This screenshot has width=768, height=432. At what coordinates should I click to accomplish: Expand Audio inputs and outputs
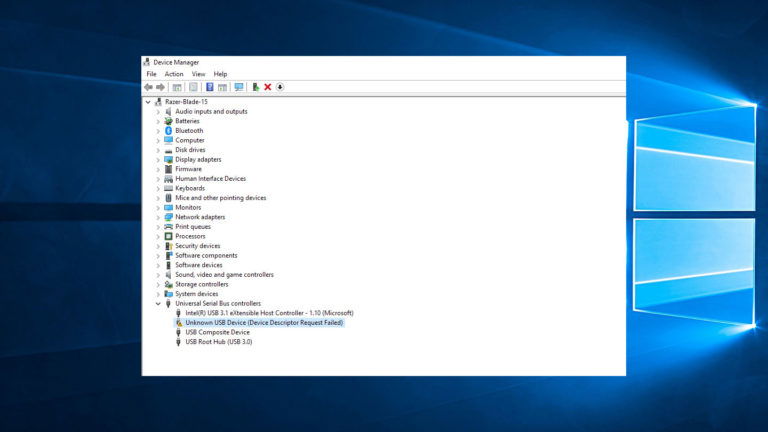pyautogui.click(x=158, y=112)
